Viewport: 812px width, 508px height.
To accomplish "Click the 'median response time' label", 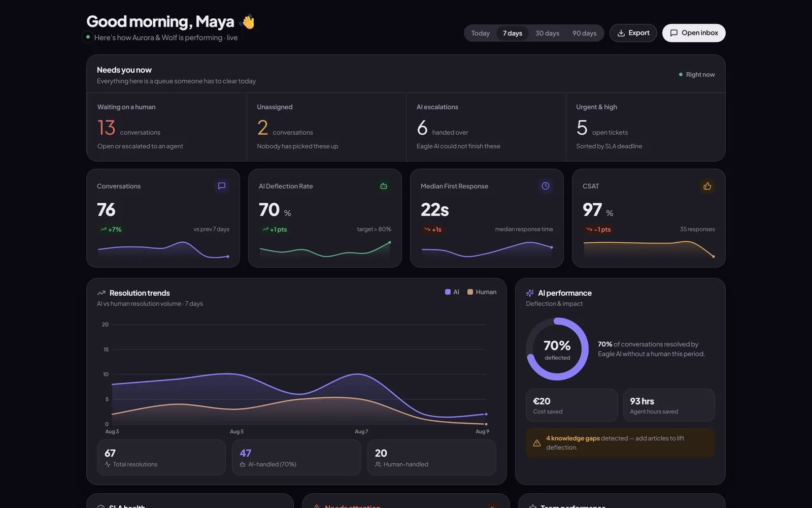I will click(x=524, y=230).
